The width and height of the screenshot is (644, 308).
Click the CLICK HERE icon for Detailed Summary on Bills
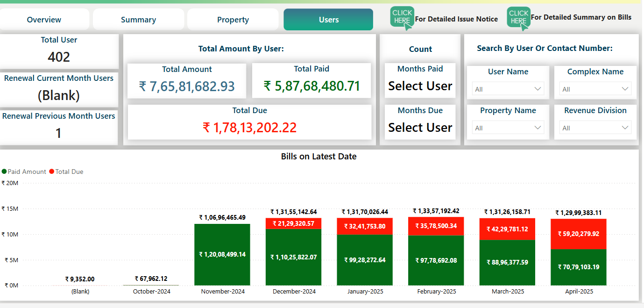[x=518, y=18]
